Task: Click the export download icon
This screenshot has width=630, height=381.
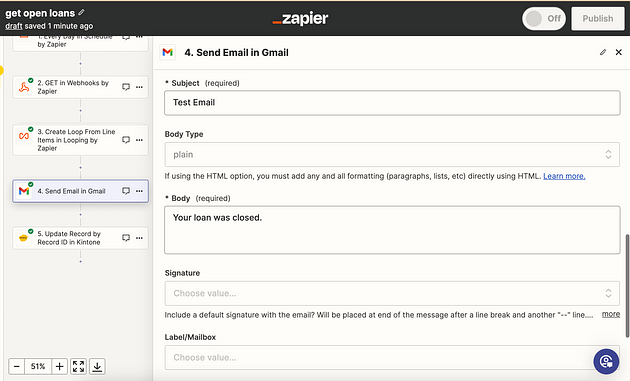Action: [97, 367]
